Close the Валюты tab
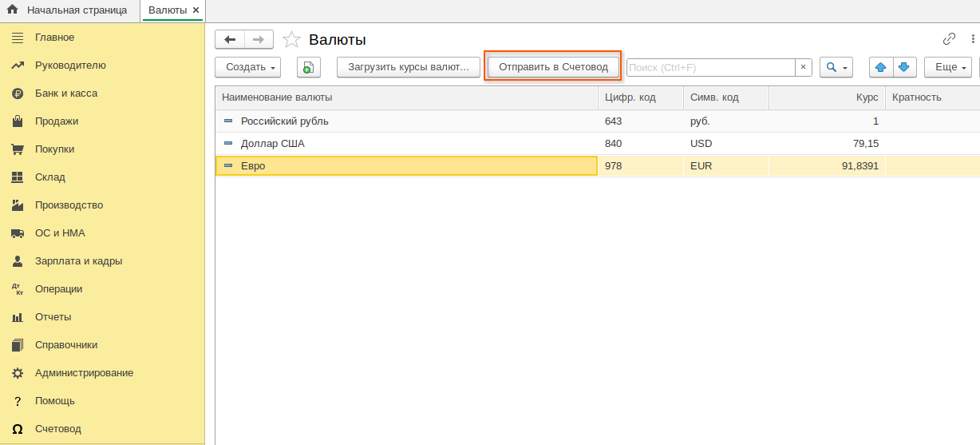 196,10
